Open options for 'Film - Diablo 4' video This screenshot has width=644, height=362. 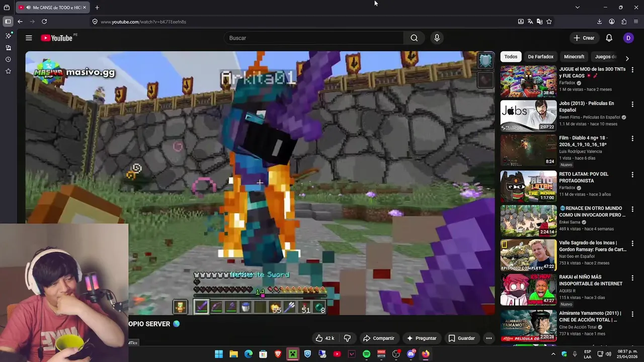pyautogui.click(x=632, y=138)
